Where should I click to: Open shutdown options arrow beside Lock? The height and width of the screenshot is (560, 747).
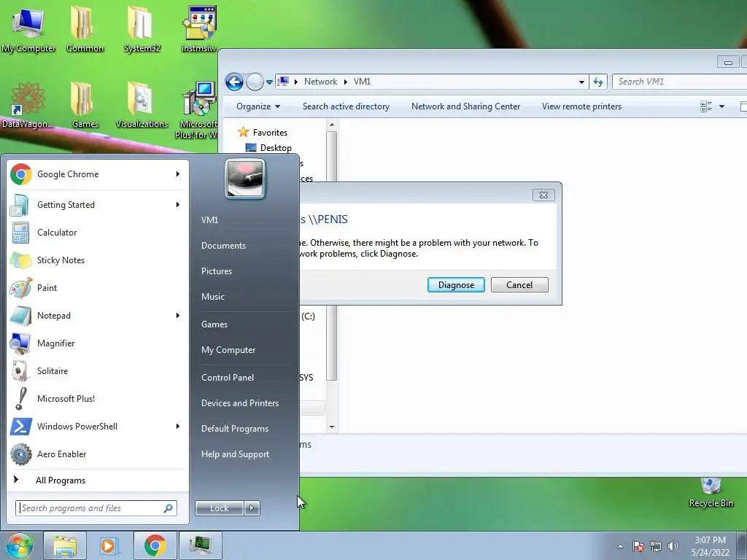click(252, 508)
